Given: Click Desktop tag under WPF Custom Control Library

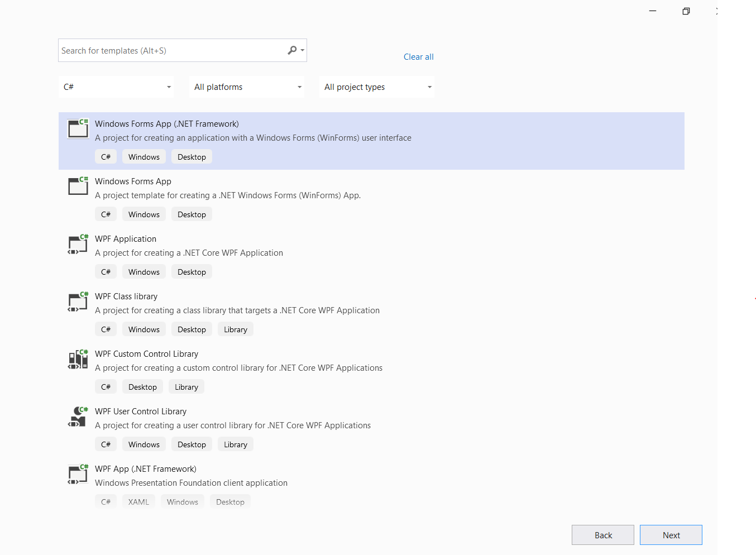Looking at the screenshot, I should [x=143, y=387].
